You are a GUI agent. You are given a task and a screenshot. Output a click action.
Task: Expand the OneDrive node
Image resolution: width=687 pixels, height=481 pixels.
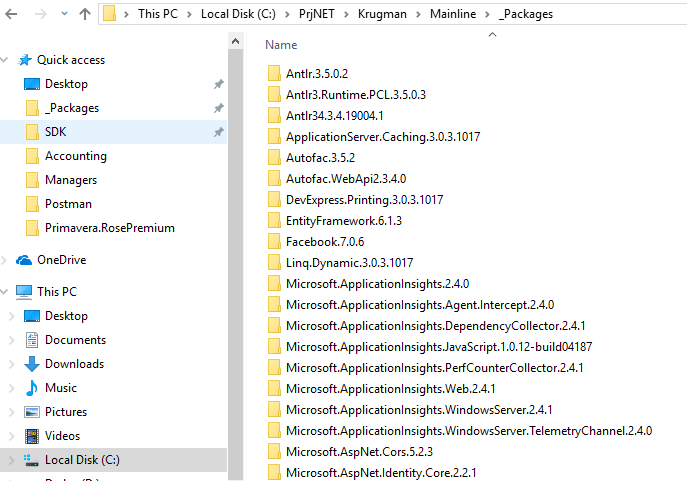4,260
